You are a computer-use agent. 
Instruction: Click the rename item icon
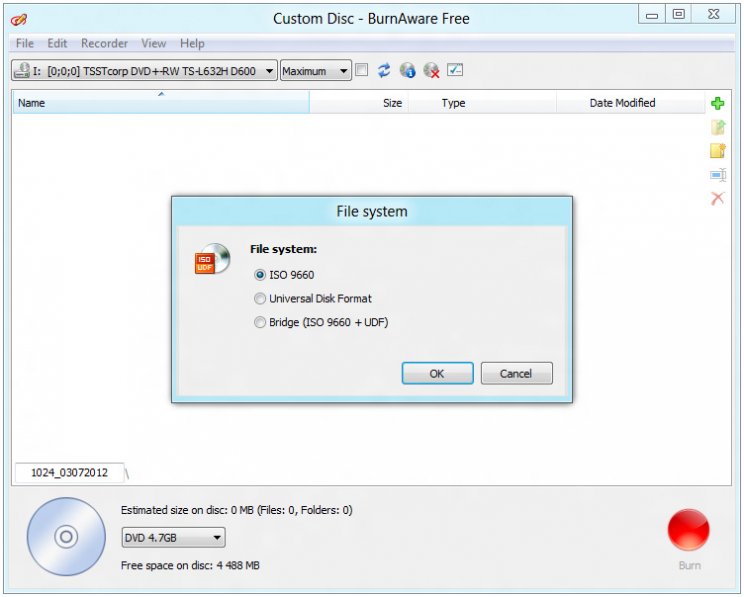click(x=718, y=175)
